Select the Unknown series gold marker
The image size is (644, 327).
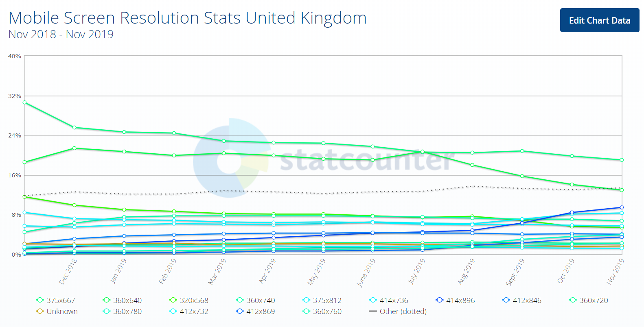coord(39,311)
